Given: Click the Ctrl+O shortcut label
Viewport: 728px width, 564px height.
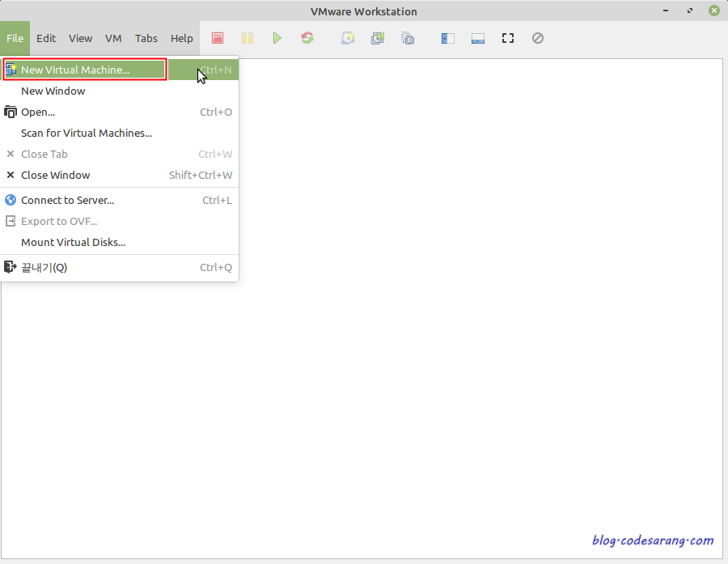Looking at the screenshot, I should click(x=216, y=112).
